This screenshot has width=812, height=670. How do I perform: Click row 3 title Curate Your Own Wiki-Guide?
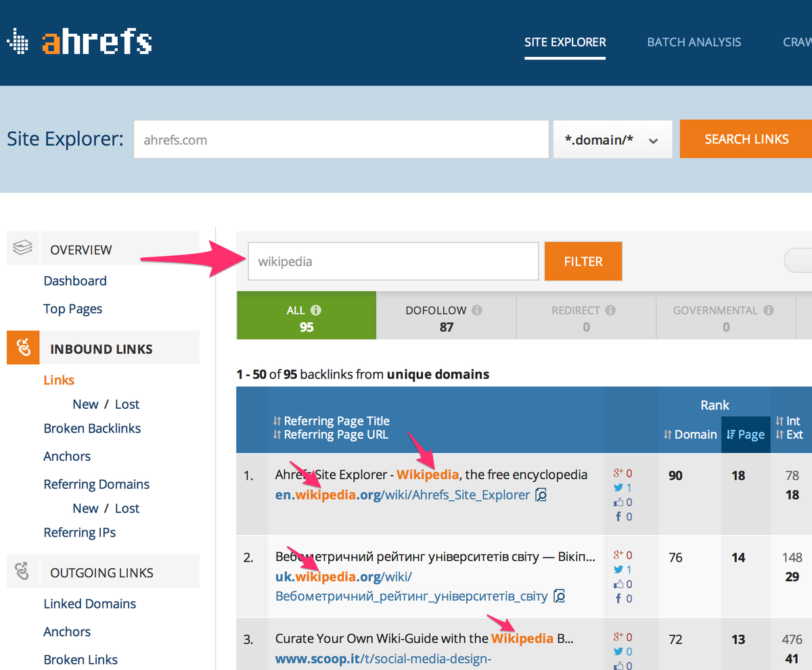(x=424, y=638)
